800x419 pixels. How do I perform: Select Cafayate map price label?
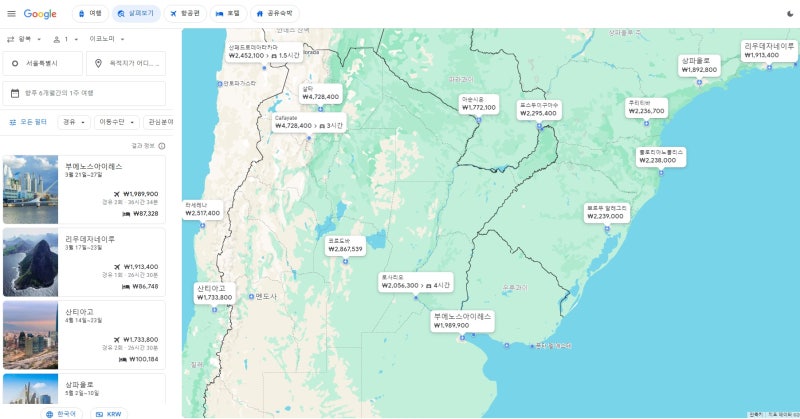tap(309, 122)
